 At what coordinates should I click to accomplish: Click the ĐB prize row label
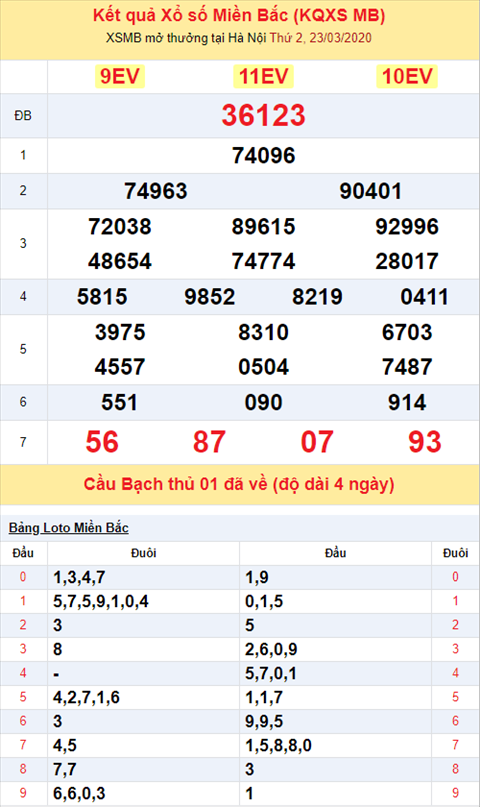[x=23, y=116]
